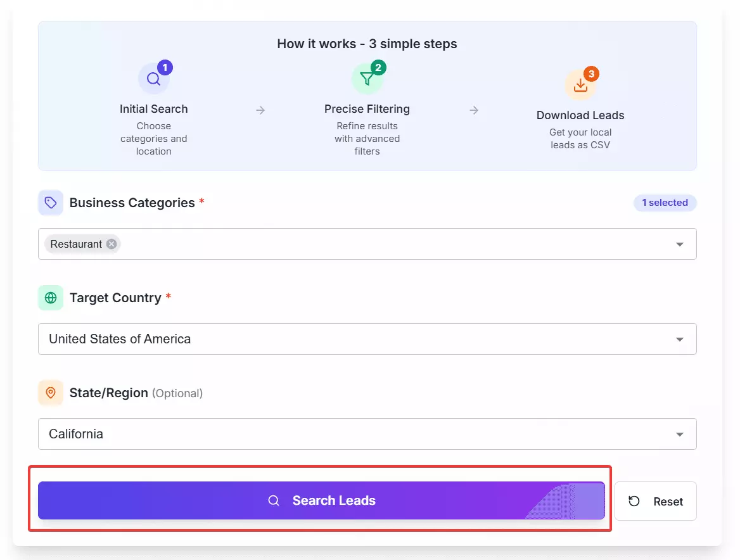Click the Target Country label
Image resolution: width=740 pixels, height=560 pixels.
coord(115,298)
